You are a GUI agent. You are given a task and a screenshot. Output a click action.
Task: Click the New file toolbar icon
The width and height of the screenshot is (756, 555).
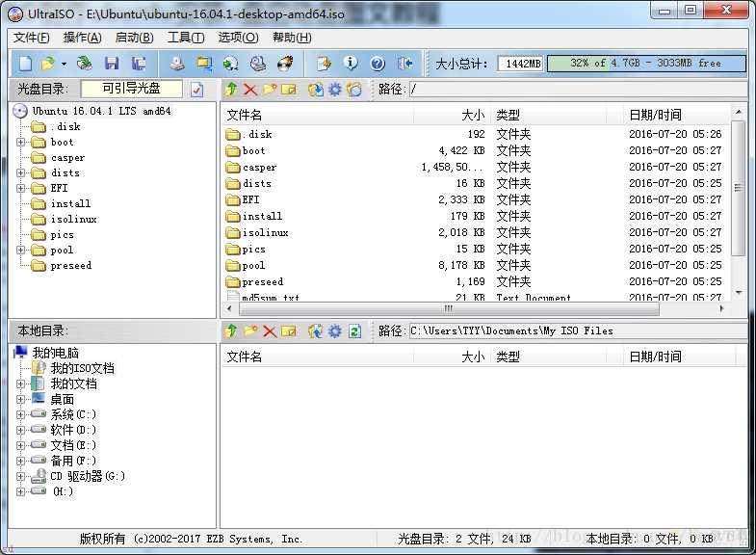26,64
